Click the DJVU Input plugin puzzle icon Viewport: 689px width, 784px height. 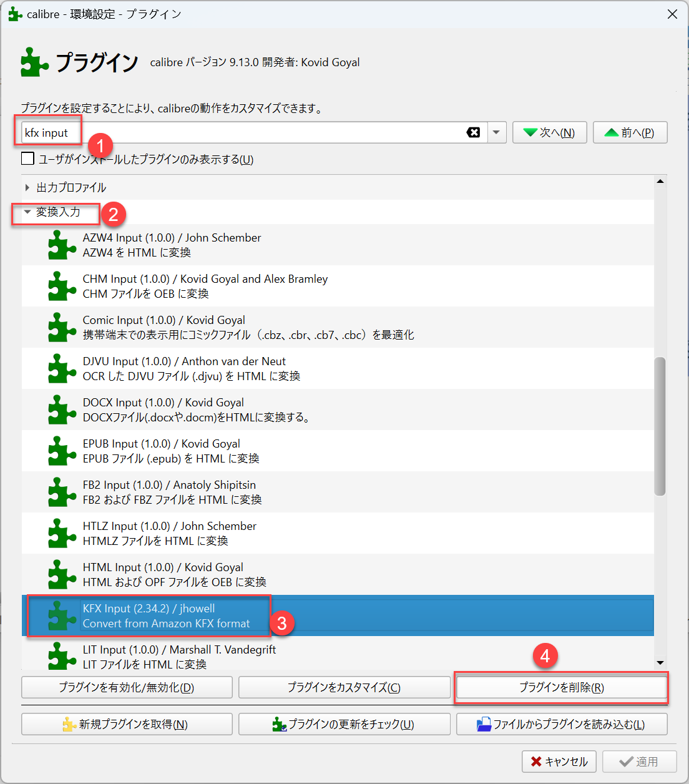click(x=62, y=368)
